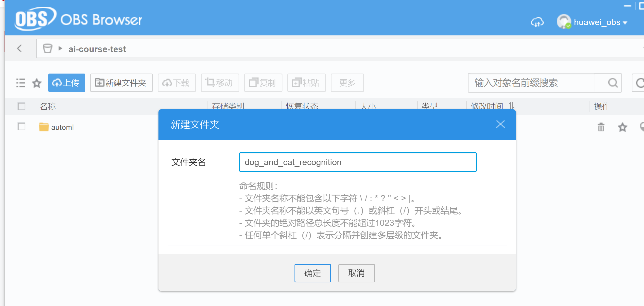
Task: Sort by 修改时间 using sort arrows
Action: [x=511, y=106]
